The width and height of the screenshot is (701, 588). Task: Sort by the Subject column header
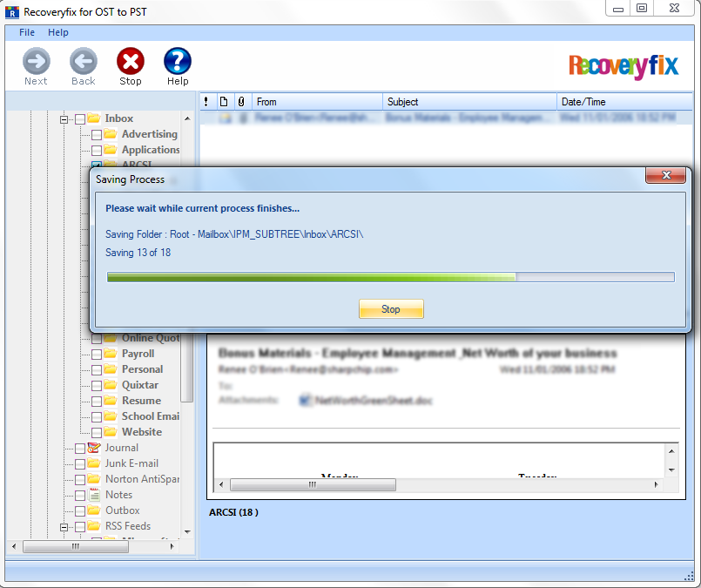tap(469, 102)
